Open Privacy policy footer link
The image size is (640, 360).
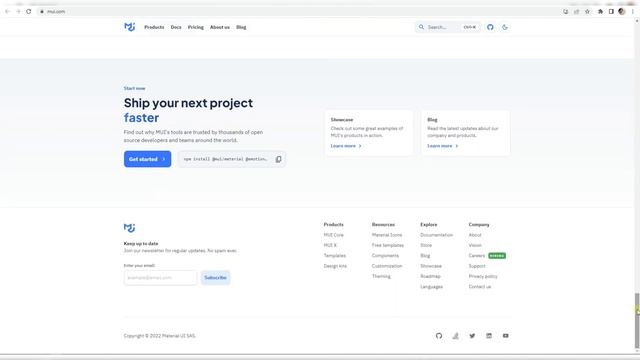483,276
